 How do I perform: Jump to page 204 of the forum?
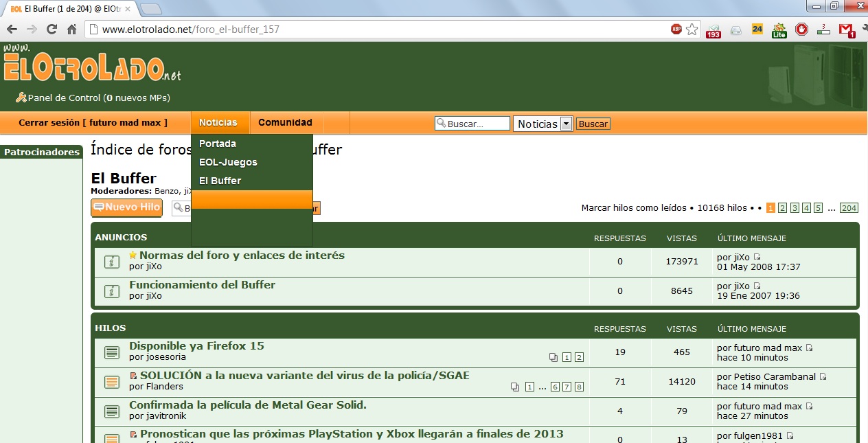pyautogui.click(x=849, y=207)
